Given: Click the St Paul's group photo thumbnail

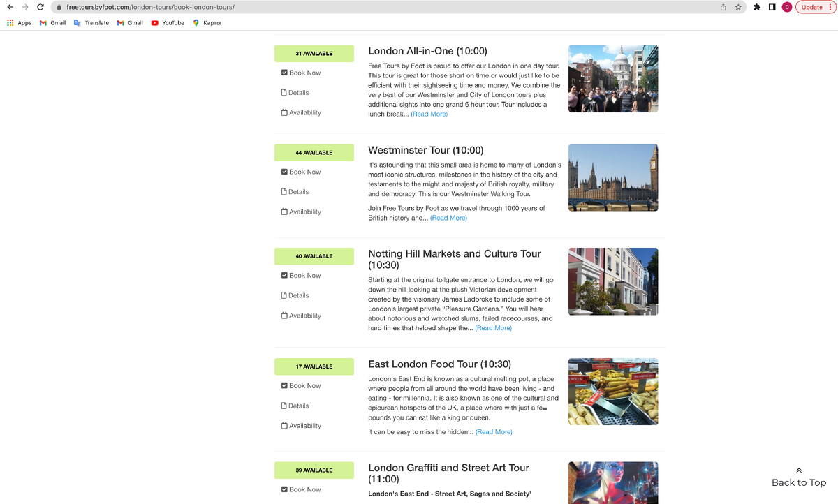Looking at the screenshot, I should coord(613,79).
